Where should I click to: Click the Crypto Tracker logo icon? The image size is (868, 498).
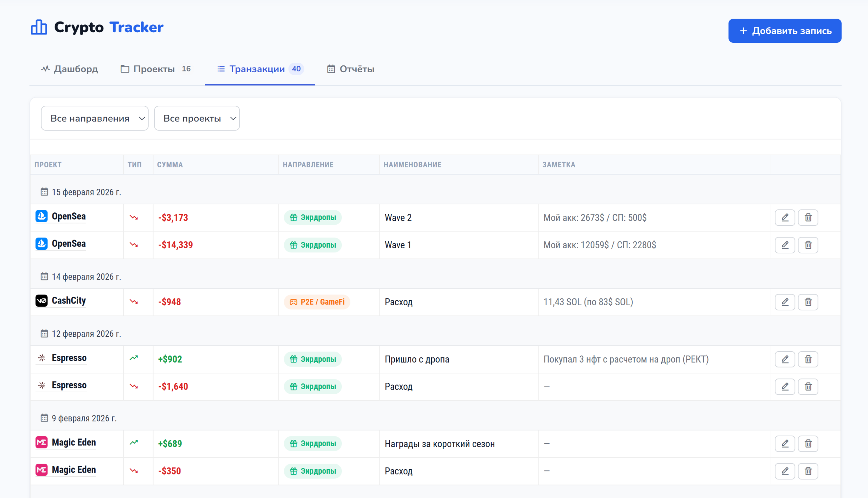tap(39, 27)
